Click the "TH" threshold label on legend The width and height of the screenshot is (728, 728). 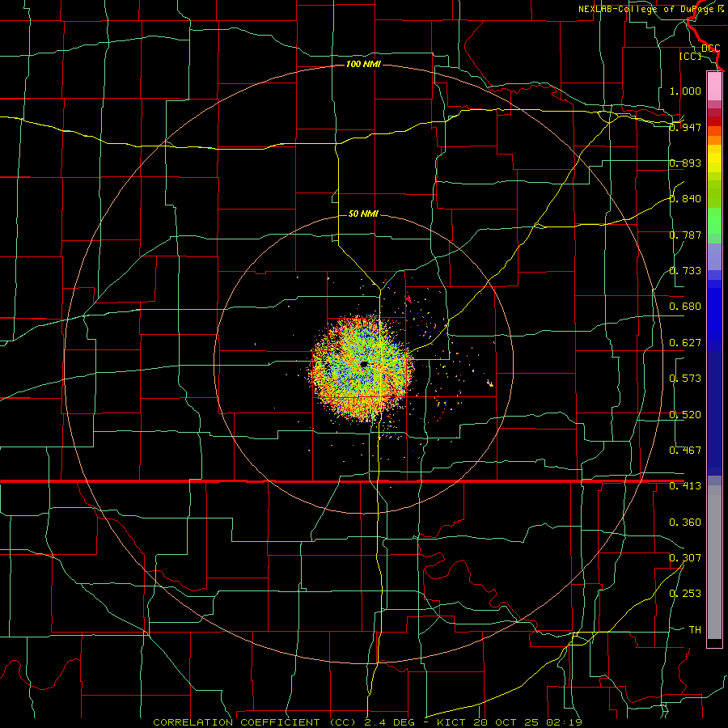[x=695, y=629]
